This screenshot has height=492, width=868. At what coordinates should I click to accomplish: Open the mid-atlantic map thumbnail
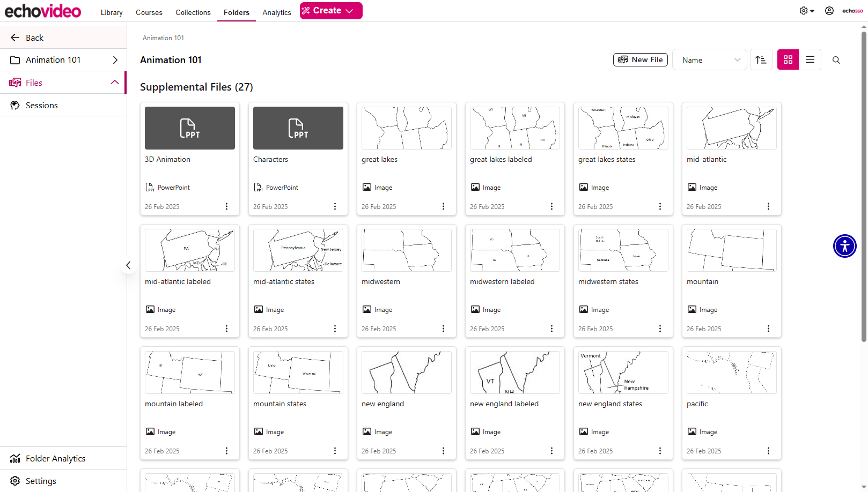point(732,128)
